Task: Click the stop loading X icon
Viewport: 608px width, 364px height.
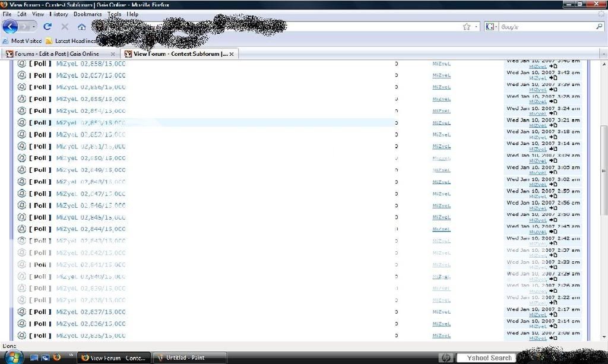Action: 65,27
